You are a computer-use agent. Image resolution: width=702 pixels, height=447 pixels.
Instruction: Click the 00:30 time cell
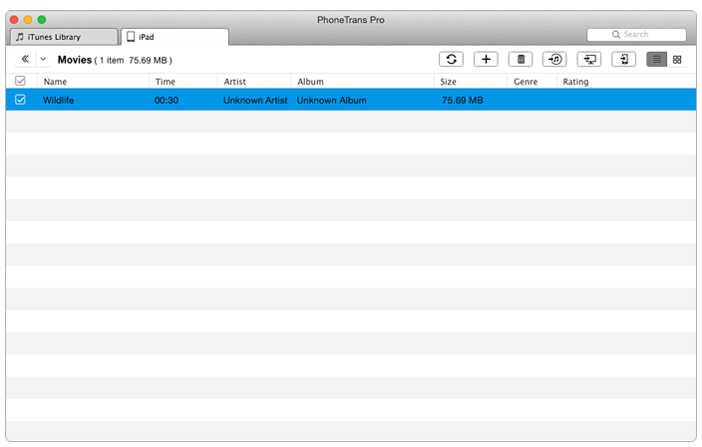point(166,100)
